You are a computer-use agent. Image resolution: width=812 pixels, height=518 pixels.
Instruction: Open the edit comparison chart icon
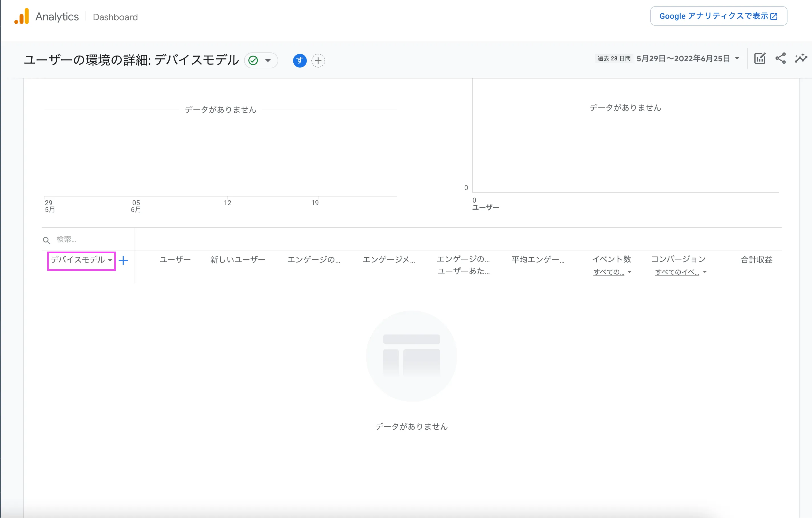pos(760,58)
